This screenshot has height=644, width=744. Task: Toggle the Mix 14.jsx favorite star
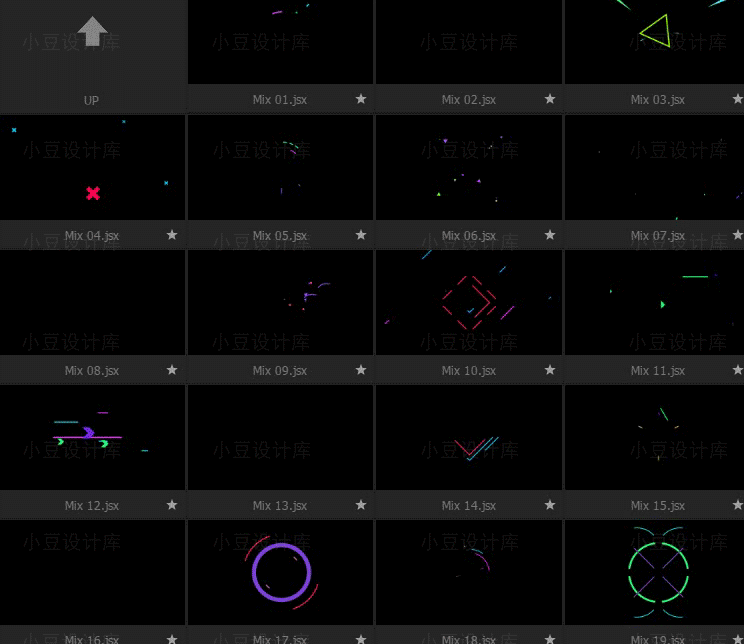[x=549, y=504]
